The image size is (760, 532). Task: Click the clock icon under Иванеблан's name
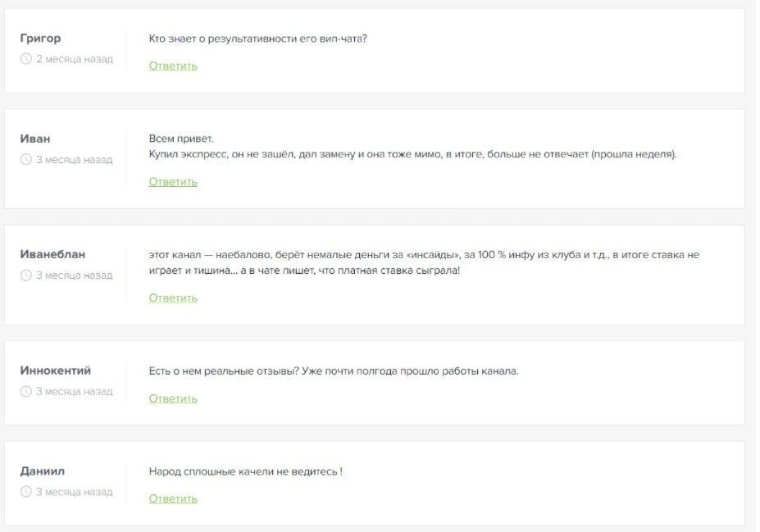pyautogui.click(x=25, y=275)
